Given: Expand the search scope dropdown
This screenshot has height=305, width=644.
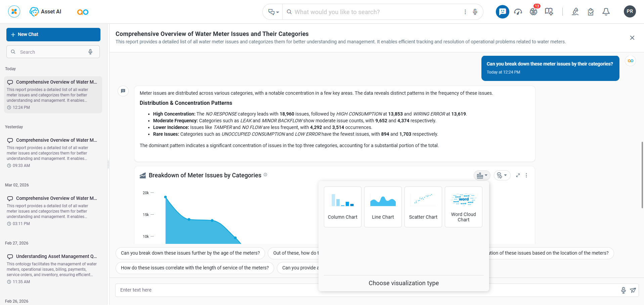Looking at the screenshot, I should pyautogui.click(x=273, y=12).
